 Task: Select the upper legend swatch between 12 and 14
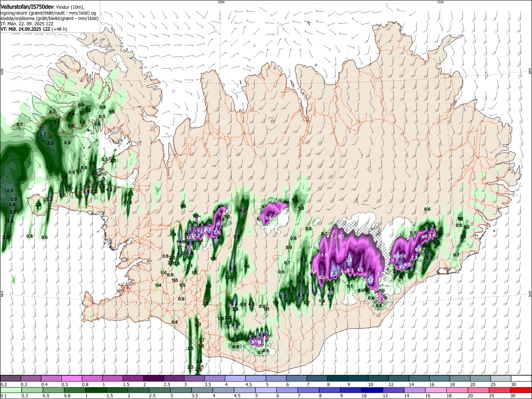[398, 379]
